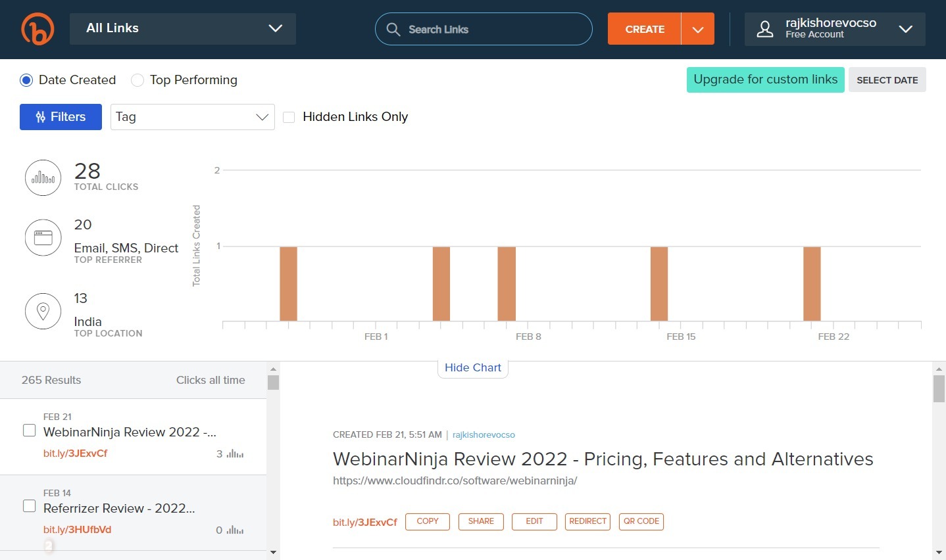
Task: Expand the rajkishorevocso account menu
Action: point(835,29)
